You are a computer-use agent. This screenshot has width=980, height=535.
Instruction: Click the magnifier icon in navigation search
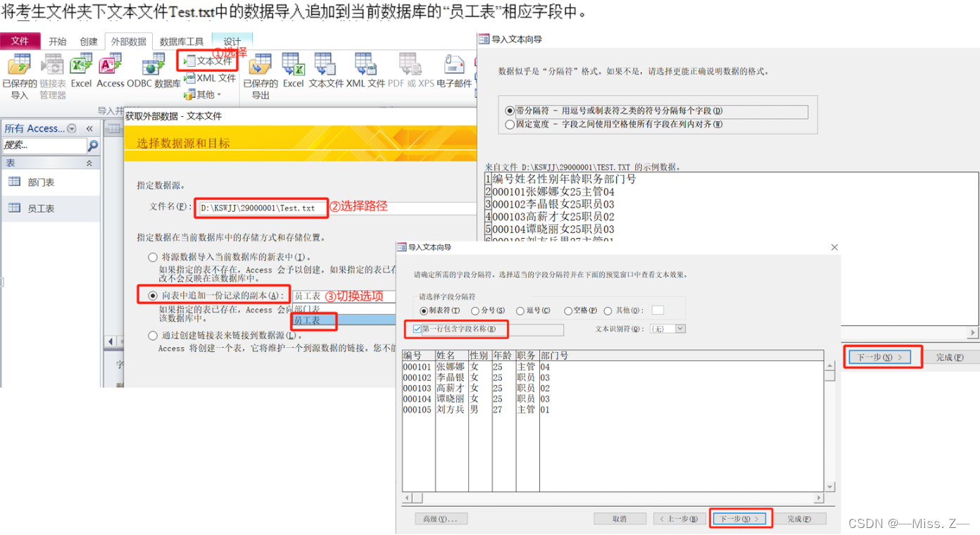click(x=92, y=146)
